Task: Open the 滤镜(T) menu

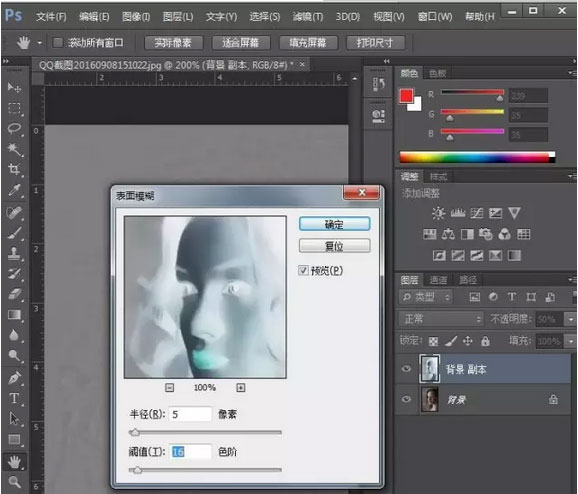Action: [307, 17]
